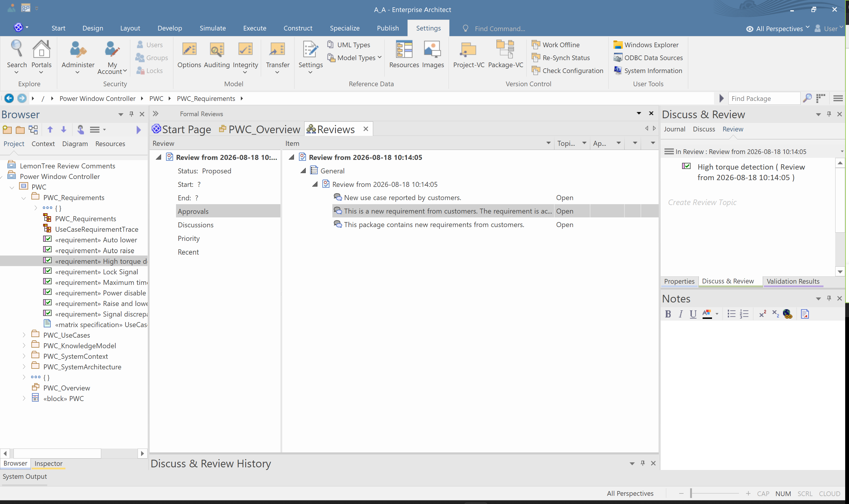
Task: Open Project-VC version control
Action: [x=468, y=54]
